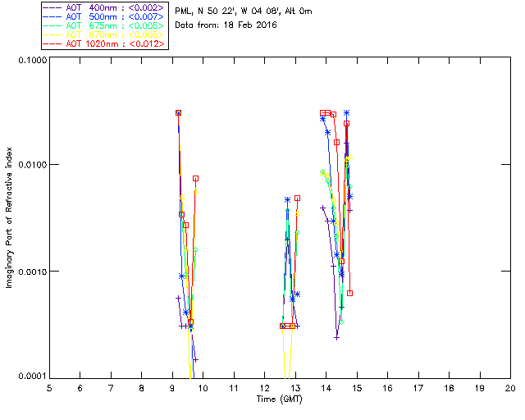Click the x-axis tick label 18
Image resolution: width=525 pixels, height=420 pixels.
(x=449, y=388)
